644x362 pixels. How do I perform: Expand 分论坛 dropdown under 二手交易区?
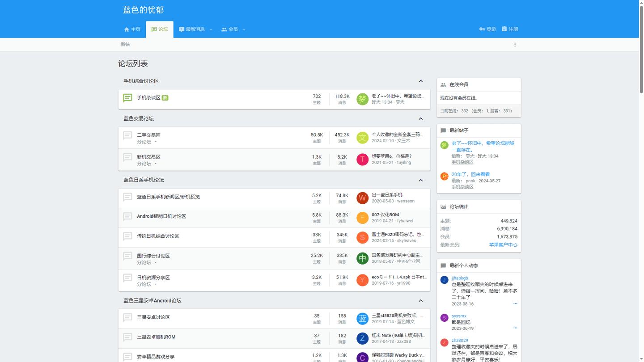point(147,142)
